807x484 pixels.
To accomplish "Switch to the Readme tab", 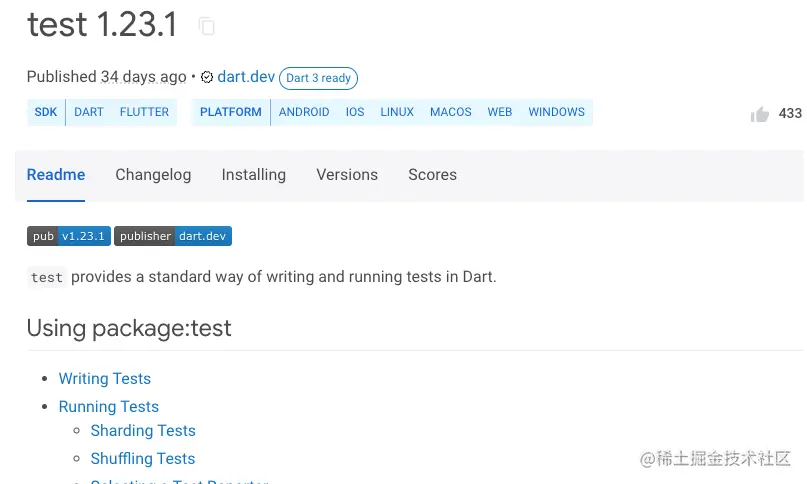I will pyautogui.click(x=56, y=175).
